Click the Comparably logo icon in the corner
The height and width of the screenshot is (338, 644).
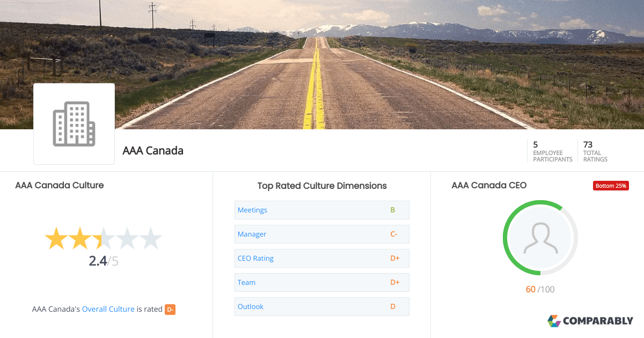click(x=554, y=320)
